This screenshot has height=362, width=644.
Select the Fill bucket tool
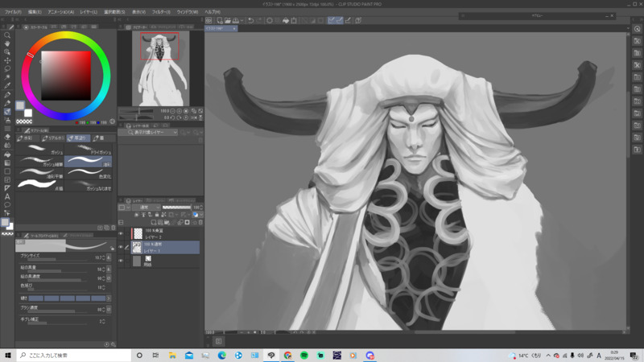(x=7, y=154)
